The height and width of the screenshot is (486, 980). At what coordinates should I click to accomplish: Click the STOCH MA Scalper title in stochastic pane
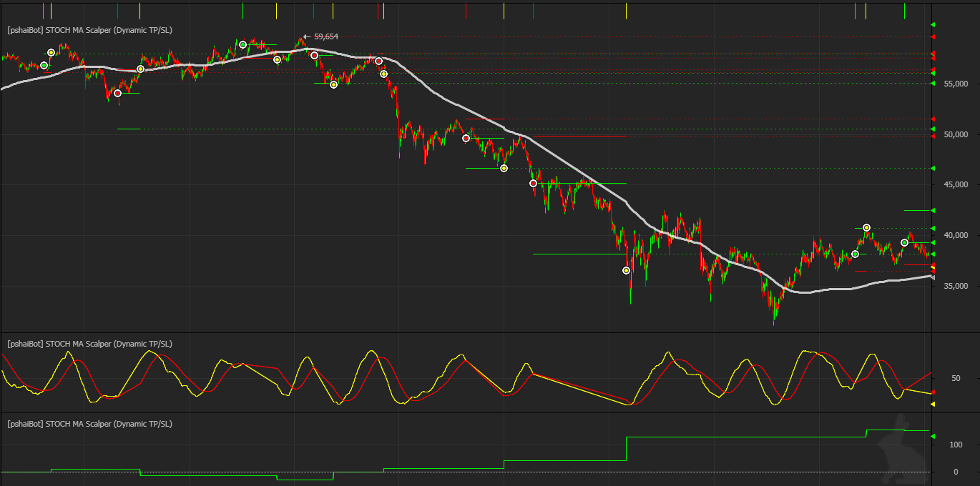[x=89, y=344]
